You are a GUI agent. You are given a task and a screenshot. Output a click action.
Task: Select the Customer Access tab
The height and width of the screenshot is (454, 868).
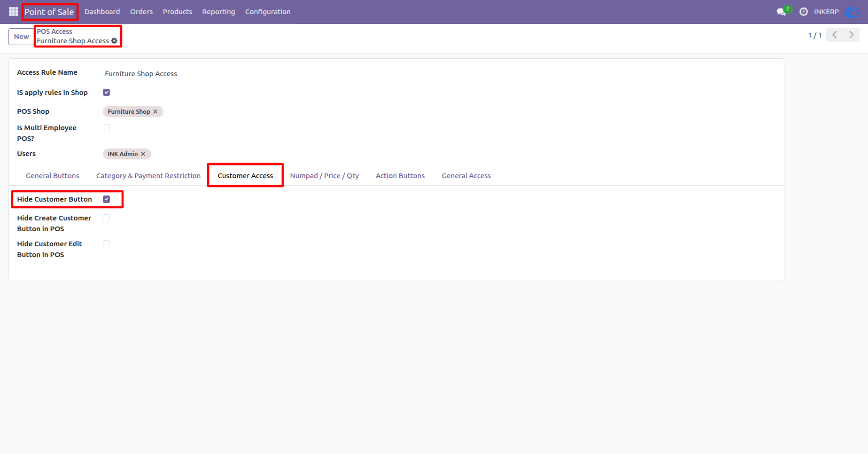point(245,176)
